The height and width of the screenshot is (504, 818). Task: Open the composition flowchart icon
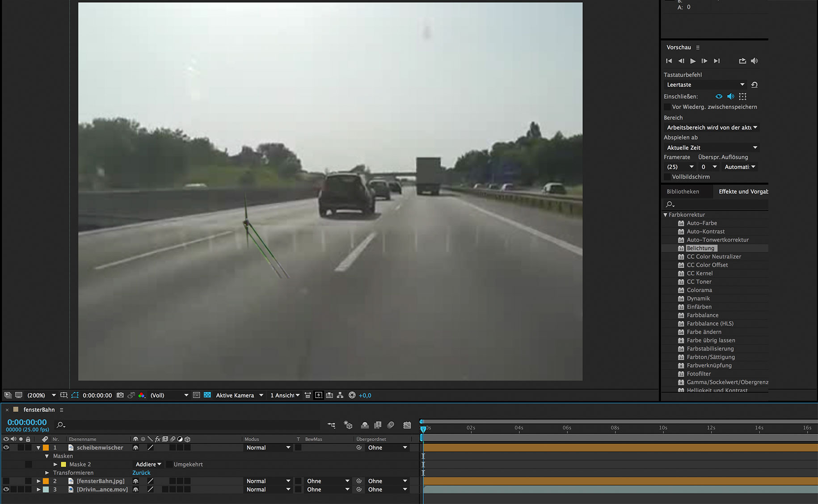click(x=340, y=395)
